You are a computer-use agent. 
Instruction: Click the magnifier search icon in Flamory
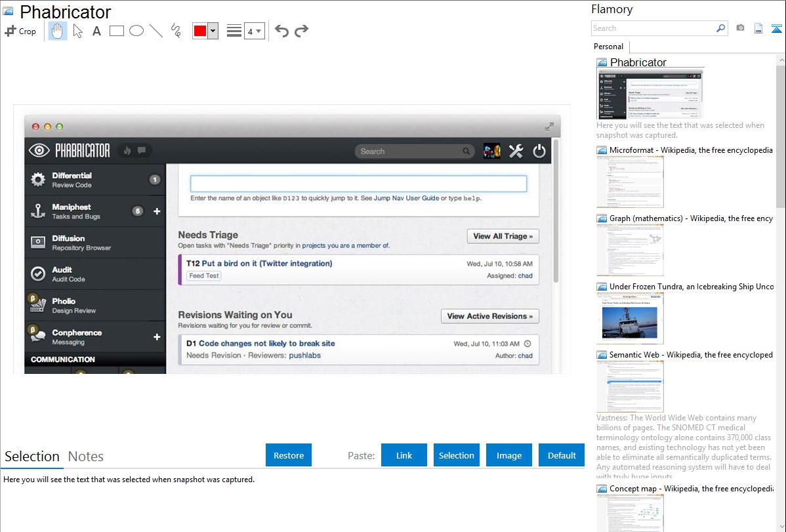721,28
